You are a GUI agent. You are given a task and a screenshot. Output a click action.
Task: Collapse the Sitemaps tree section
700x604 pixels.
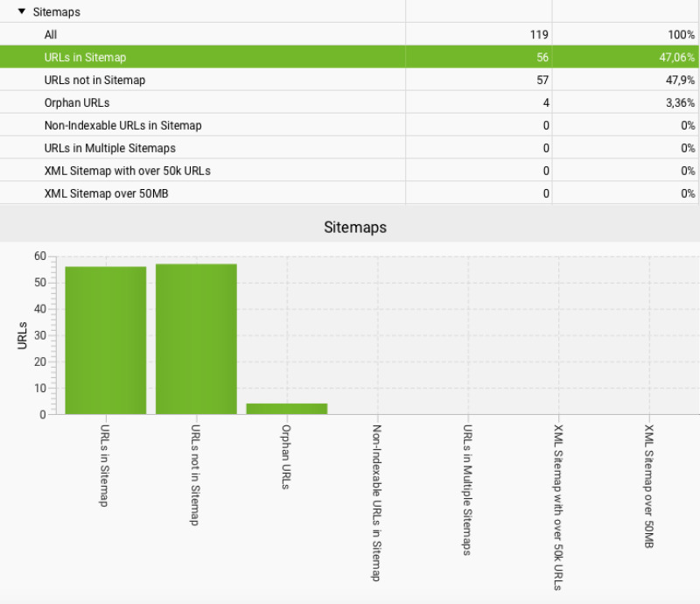pos(22,12)
